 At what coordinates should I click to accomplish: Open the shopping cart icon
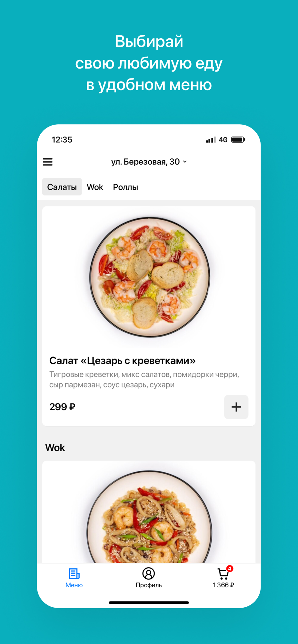coord(223,574)
